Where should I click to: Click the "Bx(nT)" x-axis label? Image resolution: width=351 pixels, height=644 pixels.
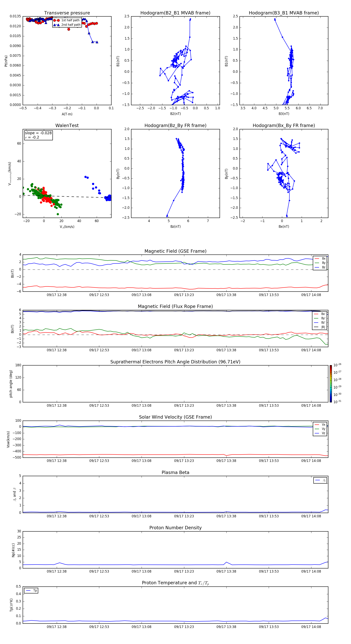click(x=284, y=227)
